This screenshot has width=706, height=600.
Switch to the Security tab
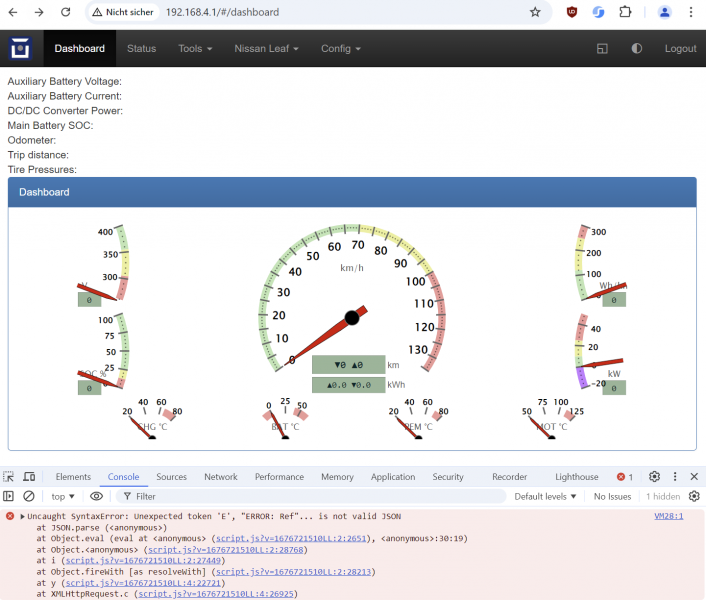pos(448,477)
